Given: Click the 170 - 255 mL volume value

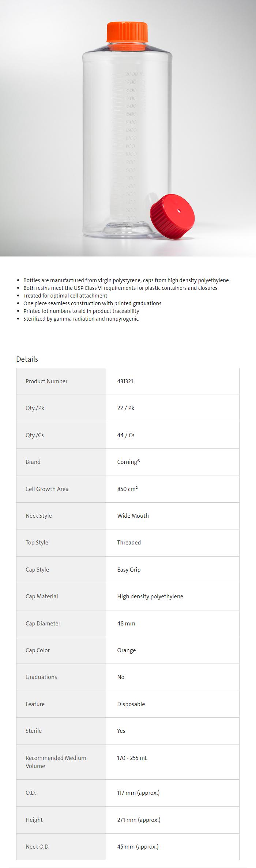Looking at the screenshot, I should 132,758.
